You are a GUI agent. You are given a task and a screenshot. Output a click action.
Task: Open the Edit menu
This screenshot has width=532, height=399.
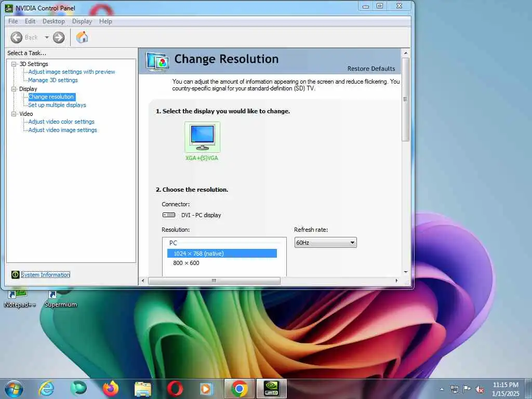coord(30,21)
